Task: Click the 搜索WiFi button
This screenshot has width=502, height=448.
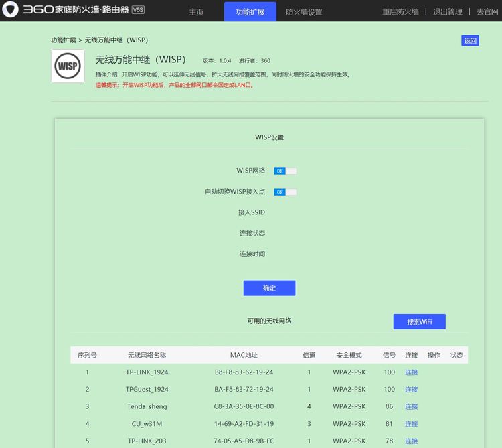Action: [x=420, y=322]
